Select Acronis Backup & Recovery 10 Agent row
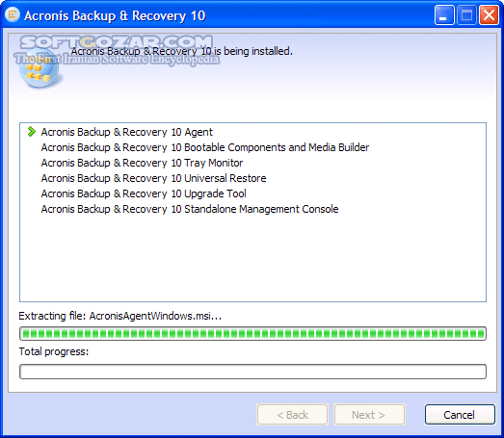The height and width of the screenshot is (438, 504). click(126, 132)
